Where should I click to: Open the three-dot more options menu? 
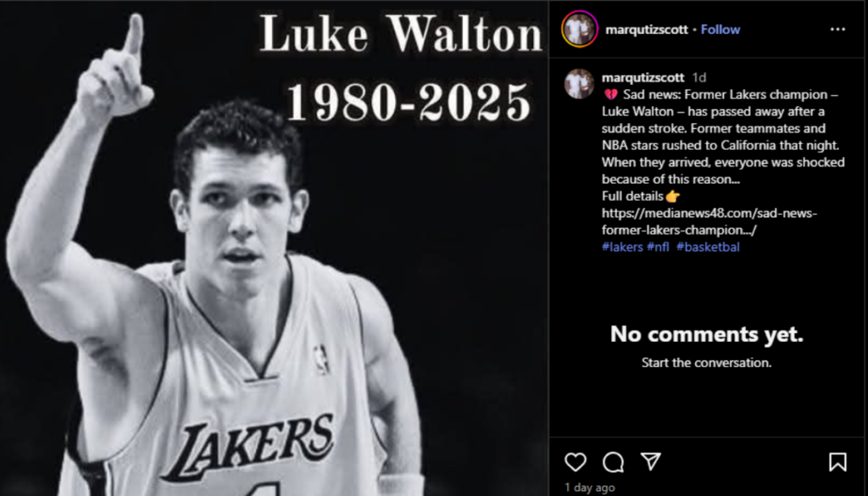tap(837, 30)
